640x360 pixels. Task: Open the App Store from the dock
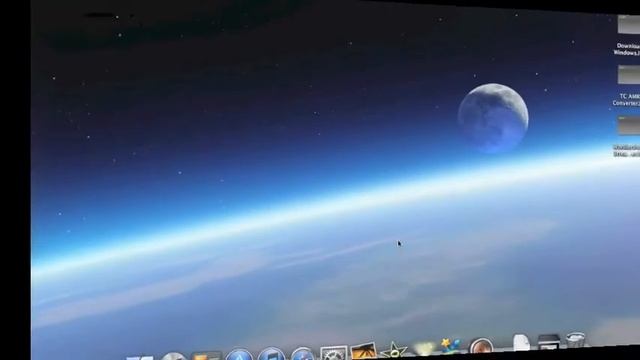tap(239, 354)
